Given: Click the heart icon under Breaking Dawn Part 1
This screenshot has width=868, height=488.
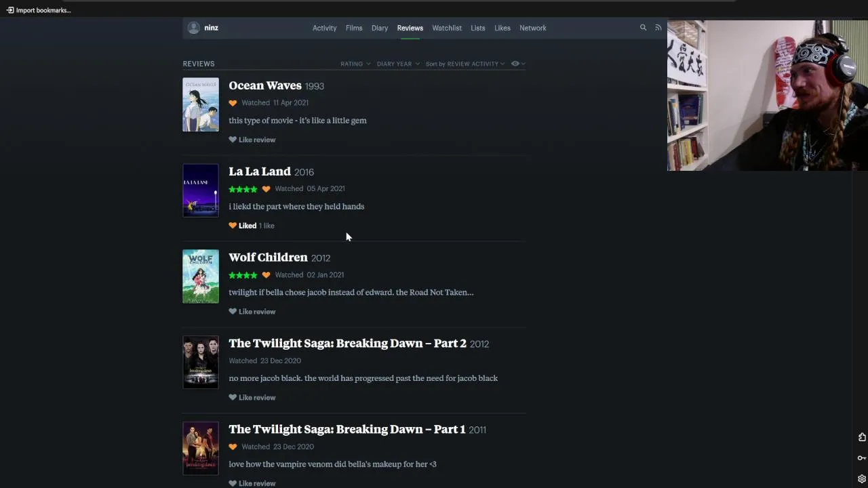Looking at the screenshot, I should [x=233, y=447].
